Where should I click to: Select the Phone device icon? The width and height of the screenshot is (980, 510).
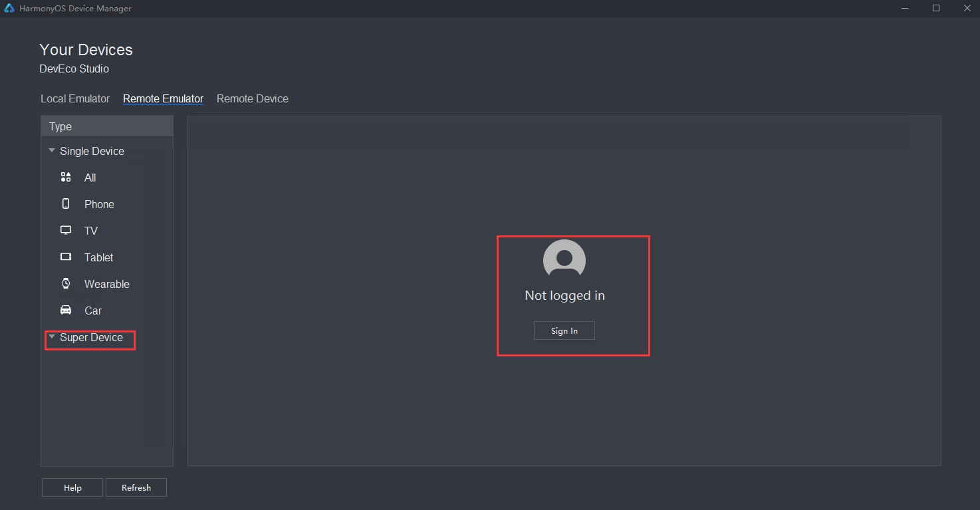pos(66,203)
